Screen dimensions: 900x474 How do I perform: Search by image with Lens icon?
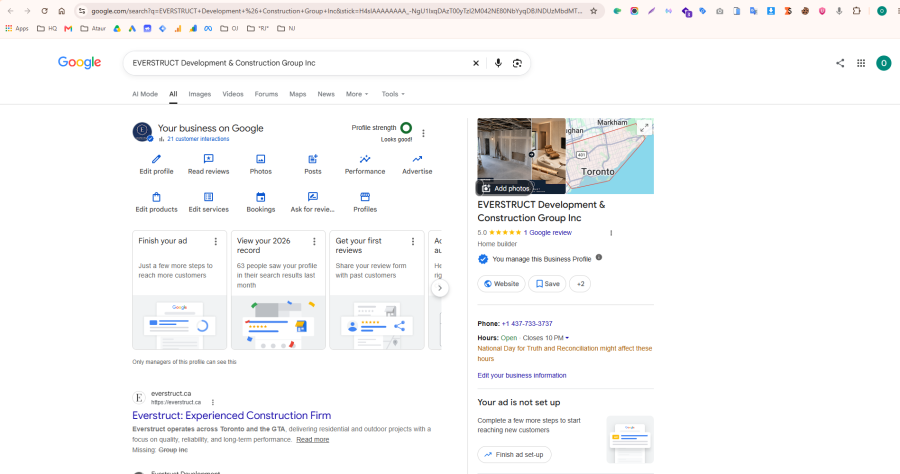point(517,63)
